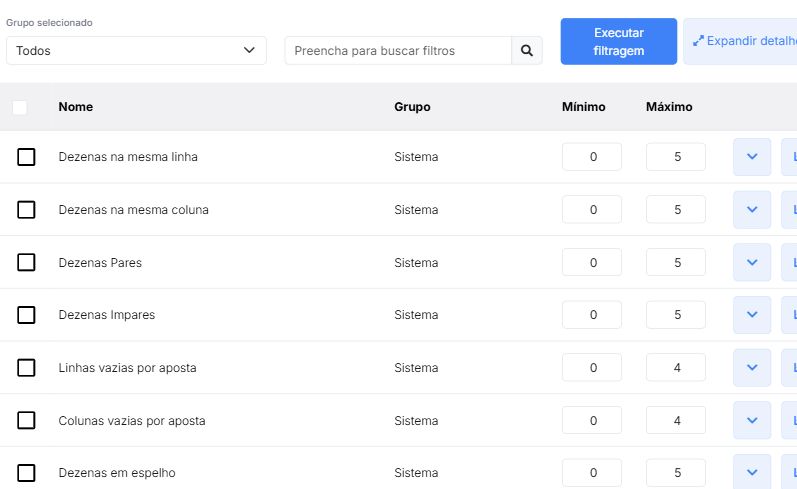Screen dimensions: 797x489
Task: Edit Máximo field for Dezenas na mesma linha
Action: coord(676,157)
